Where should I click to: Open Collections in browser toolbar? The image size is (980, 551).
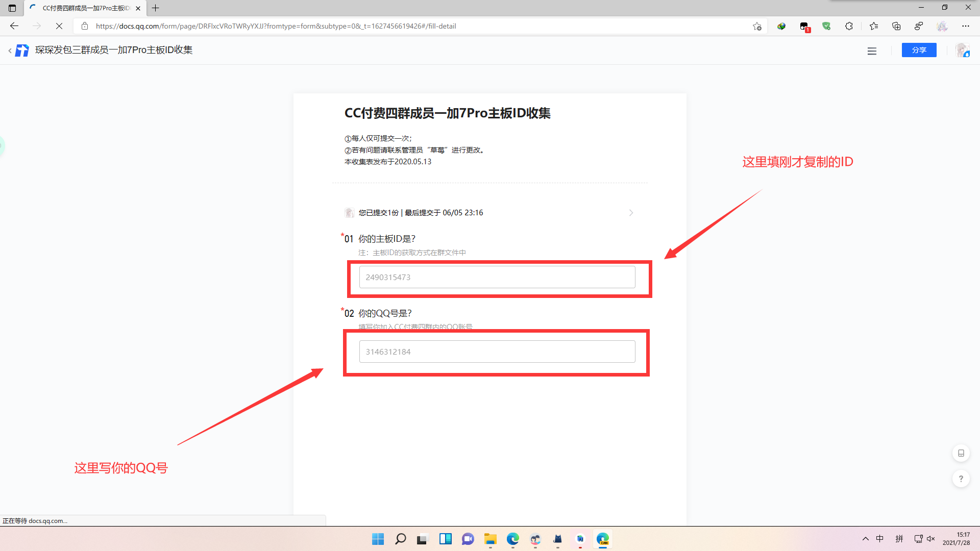tap(896, 26)
